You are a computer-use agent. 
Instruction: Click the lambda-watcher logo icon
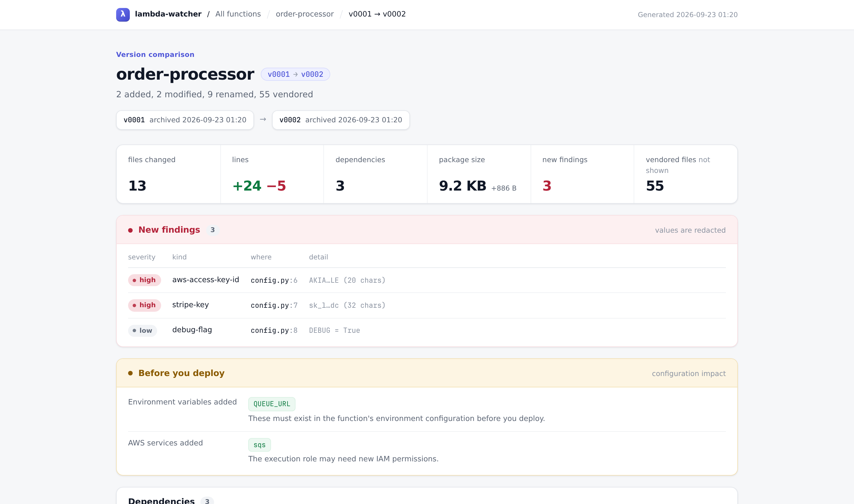click(123, 15)
